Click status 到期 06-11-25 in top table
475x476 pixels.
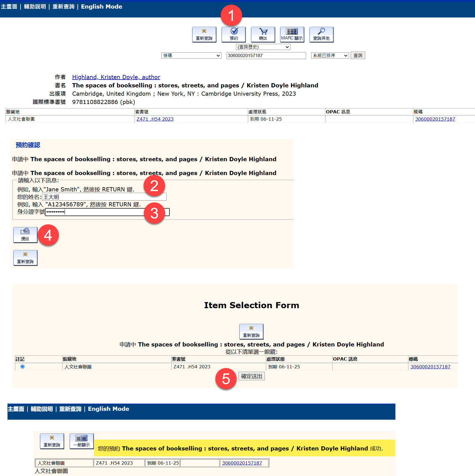click(266, 119)
